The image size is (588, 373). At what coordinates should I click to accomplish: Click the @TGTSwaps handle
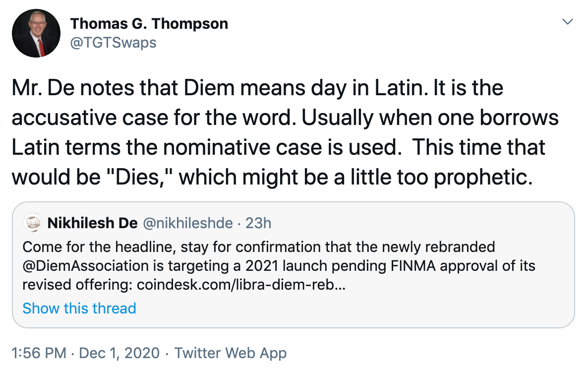pos(113,43)
